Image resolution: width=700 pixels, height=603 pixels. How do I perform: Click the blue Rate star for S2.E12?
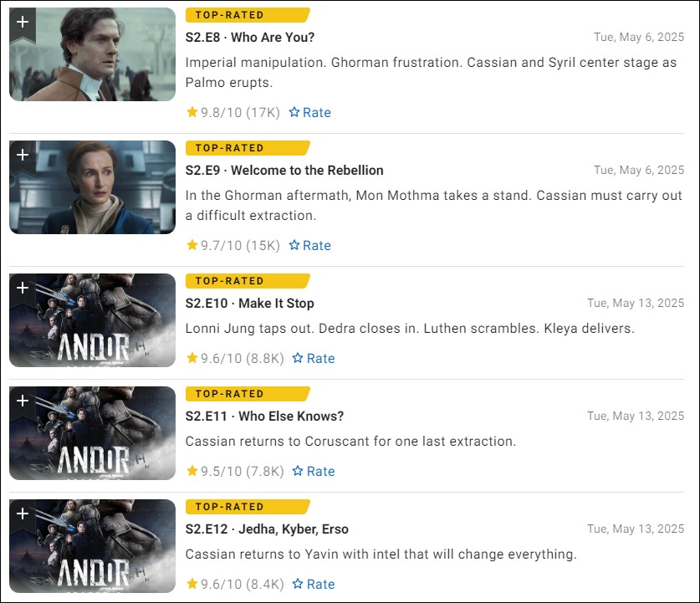tap(298, 584)
